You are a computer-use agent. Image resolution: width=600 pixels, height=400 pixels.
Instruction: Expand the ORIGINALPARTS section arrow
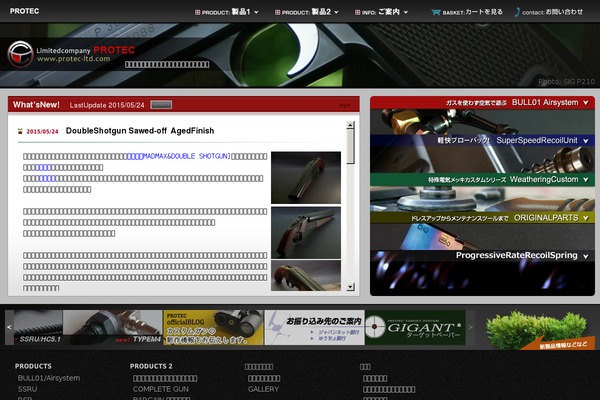586,218
